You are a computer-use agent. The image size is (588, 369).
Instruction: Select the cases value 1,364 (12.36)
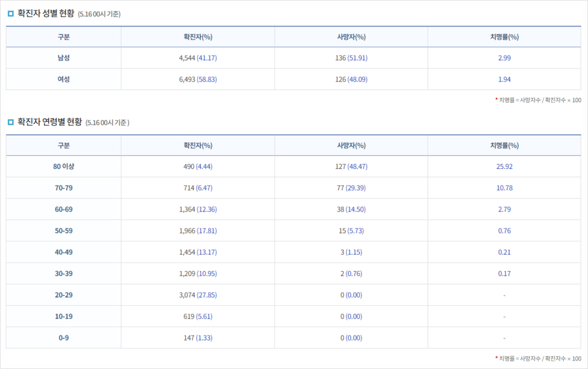point(198,209)
